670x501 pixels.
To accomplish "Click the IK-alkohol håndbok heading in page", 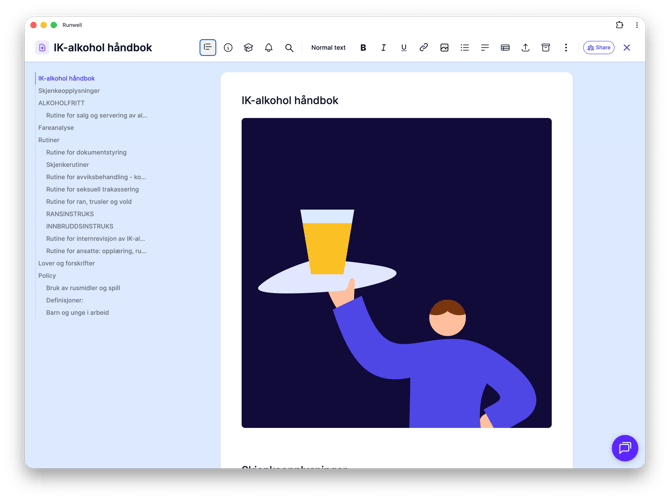I will tap(290, 100).
